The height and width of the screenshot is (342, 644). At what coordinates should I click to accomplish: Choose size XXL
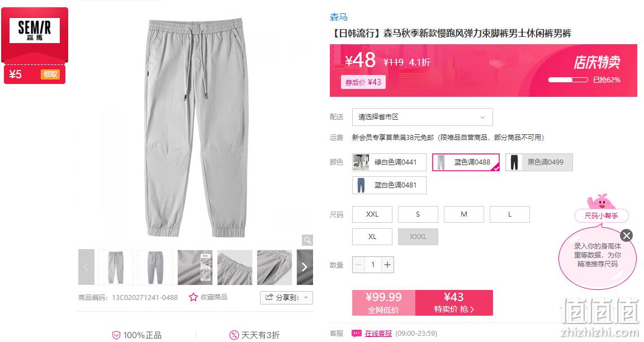tap(372, 214)
